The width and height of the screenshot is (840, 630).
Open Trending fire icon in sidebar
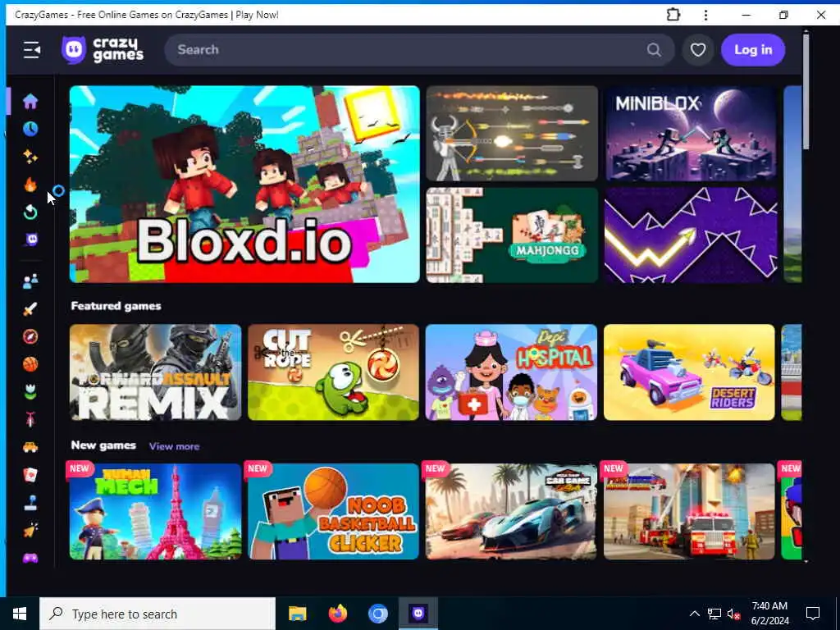[30, 185]
